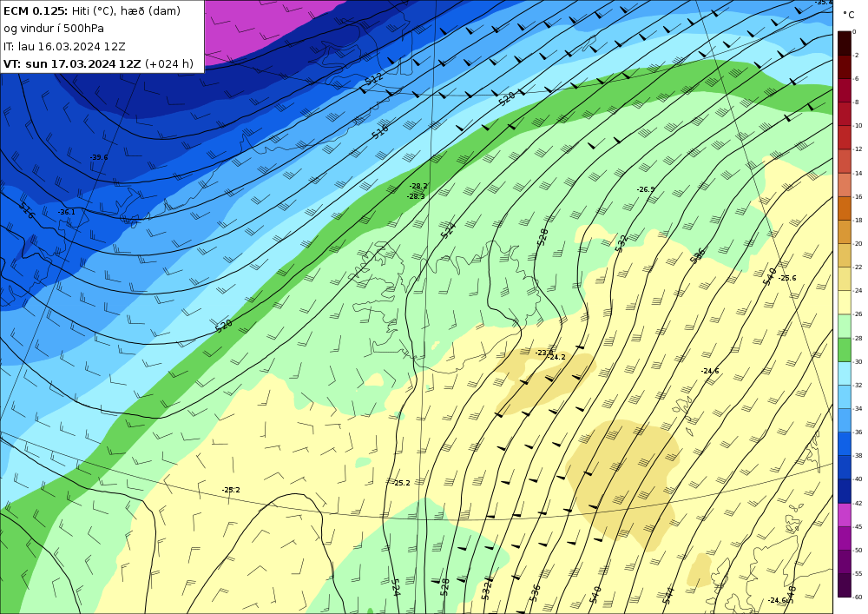
Task: Pick the salmon legend swatch between -14 and -16
Action: [845, 185]
